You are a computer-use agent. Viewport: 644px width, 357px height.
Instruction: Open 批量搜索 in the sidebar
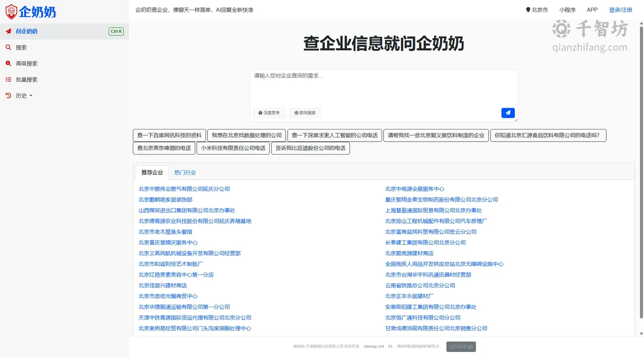[x=26, y=80]
